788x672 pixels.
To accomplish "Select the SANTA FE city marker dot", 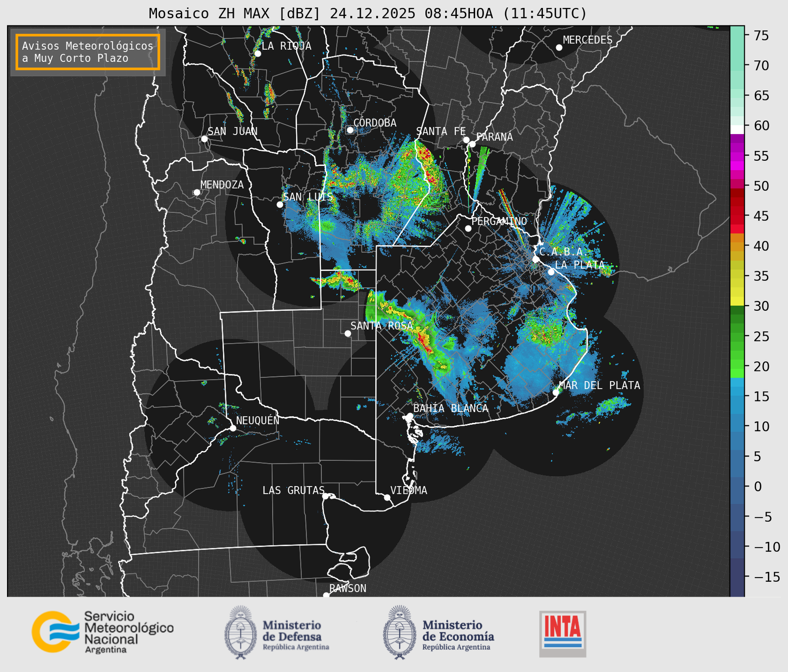I will click(466, 140).
